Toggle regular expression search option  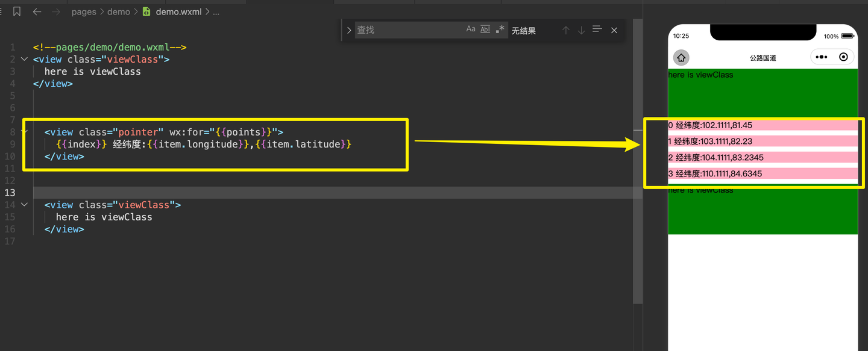[x=500, y=29]
